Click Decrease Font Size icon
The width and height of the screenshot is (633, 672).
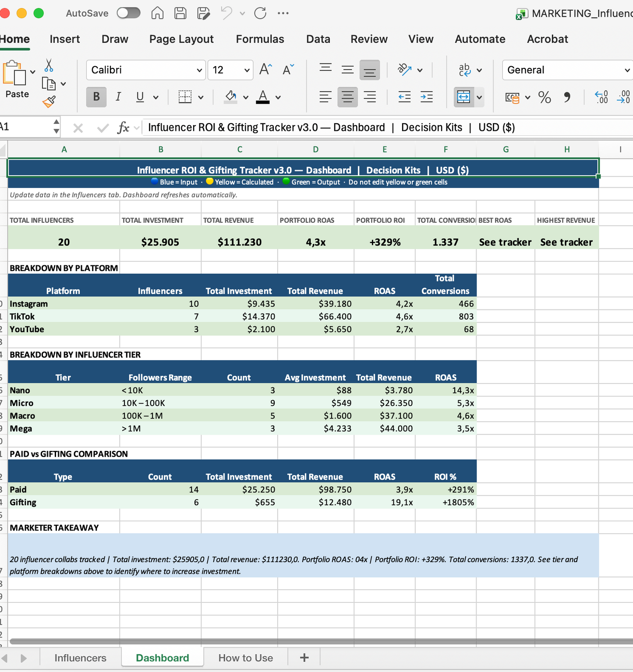[x=288, y=69]
